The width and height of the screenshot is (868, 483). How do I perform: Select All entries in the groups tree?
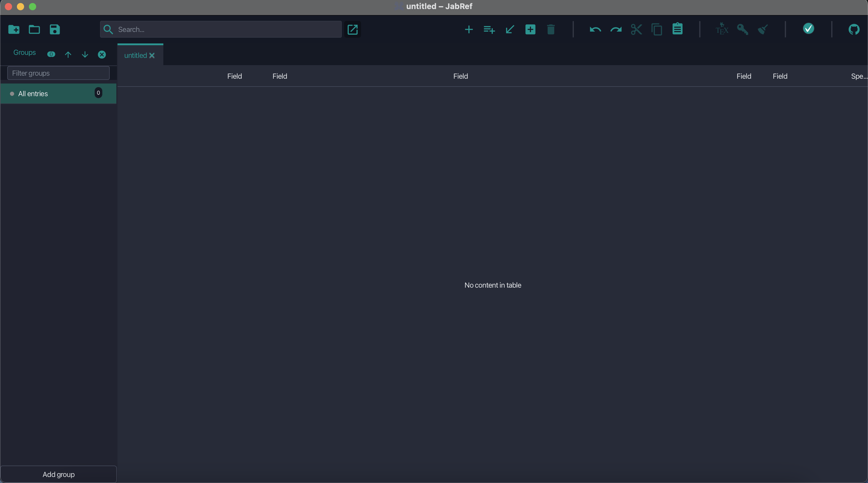click(33, 94)
